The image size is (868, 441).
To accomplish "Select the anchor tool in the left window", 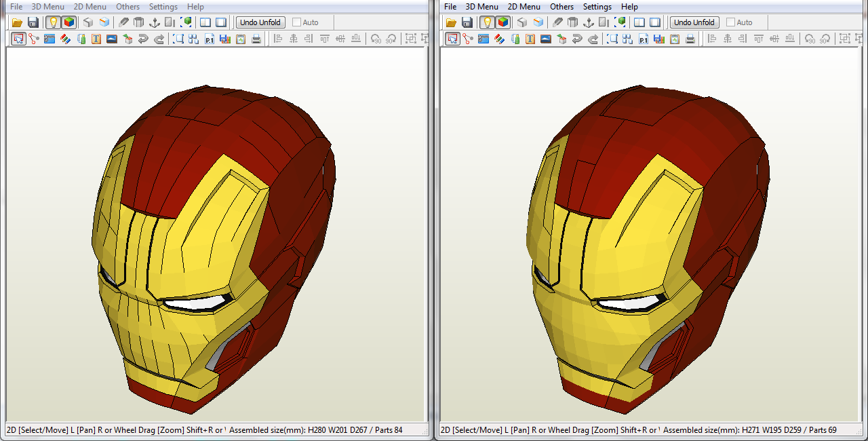I will tap(155, 22).
